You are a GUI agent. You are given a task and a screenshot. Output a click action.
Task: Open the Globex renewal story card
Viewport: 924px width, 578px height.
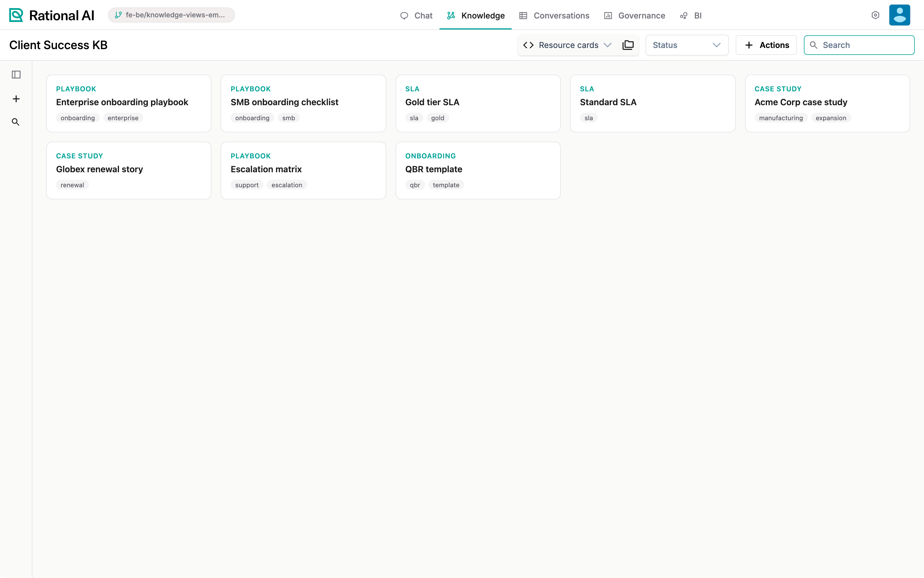129,171
